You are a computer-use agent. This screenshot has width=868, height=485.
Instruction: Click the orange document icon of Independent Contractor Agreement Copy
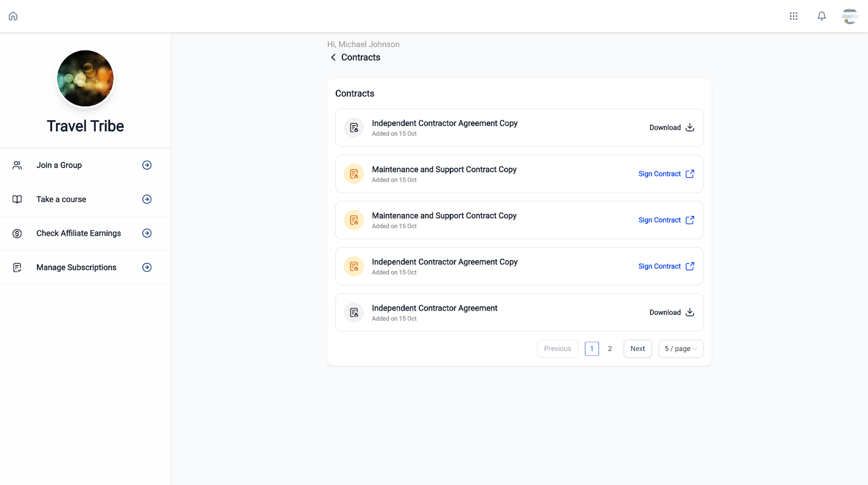coord(354,266)
